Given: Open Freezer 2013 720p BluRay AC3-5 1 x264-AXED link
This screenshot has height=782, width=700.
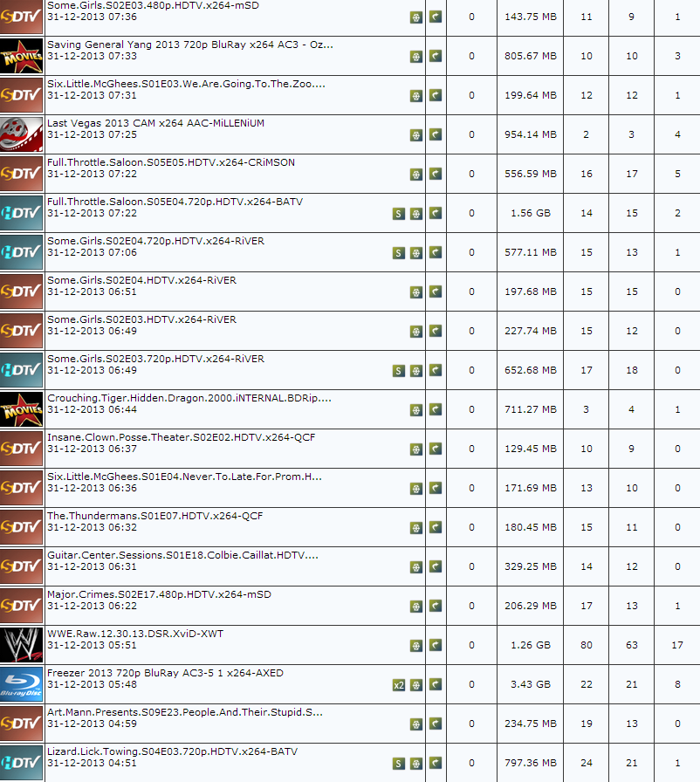Looking at the screenshot, I should click(165, 673).
